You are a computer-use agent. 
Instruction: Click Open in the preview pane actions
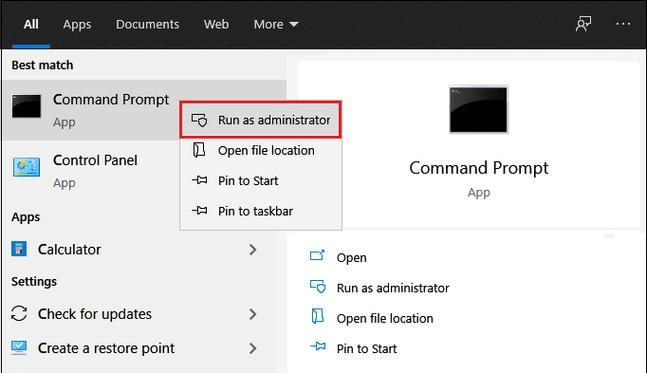[x=352, y=258]
